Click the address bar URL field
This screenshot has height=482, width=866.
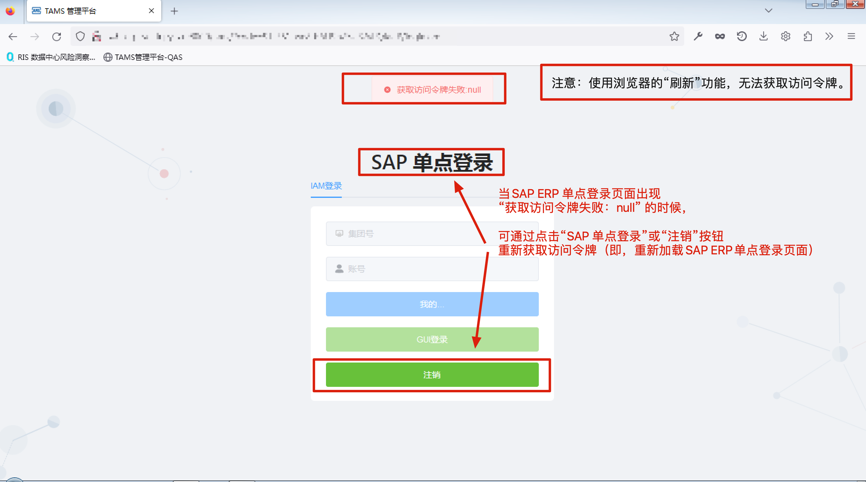(376, 36)
